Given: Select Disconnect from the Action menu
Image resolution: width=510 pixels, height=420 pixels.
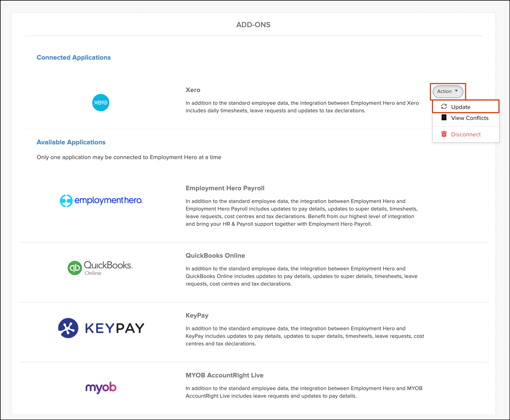Looking at the screenshot, I should point(466,134).
